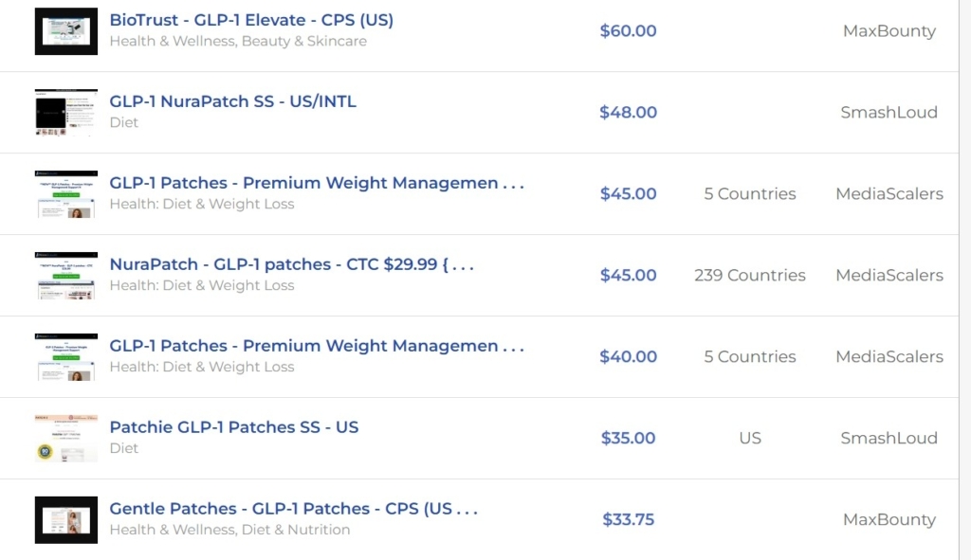Click the Gentle Patches offer thumbnail
971x560 pixels.
66,520
